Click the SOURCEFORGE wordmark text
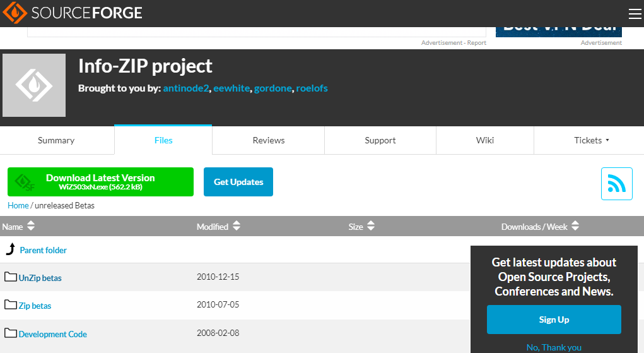The height and width of the screenshot is (353, 644). (86, 13)
